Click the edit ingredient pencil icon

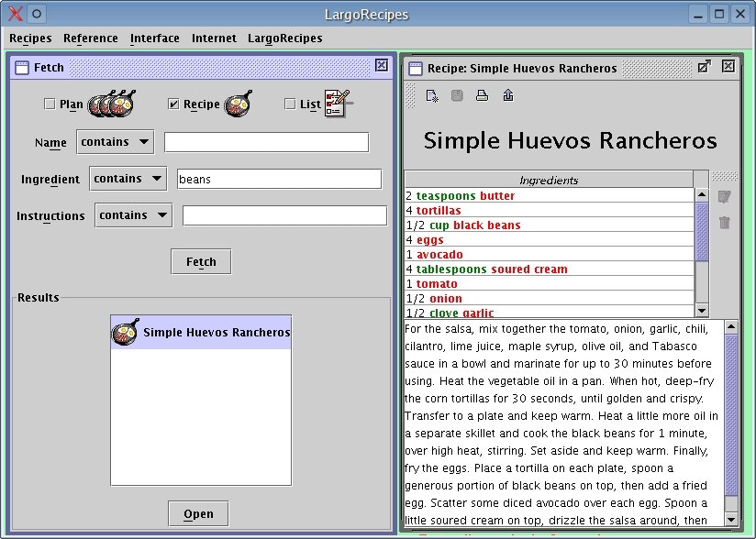(x=724, y=197)
